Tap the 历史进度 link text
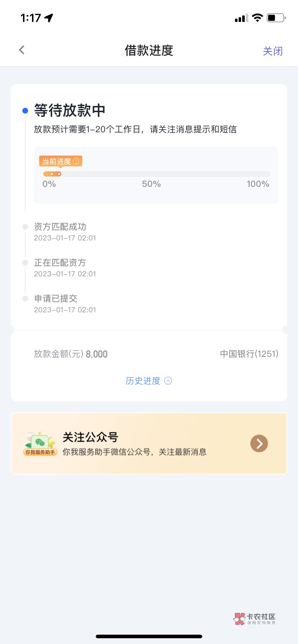The width and height of the screenshot is (298, 644). (x=143, y=381)
